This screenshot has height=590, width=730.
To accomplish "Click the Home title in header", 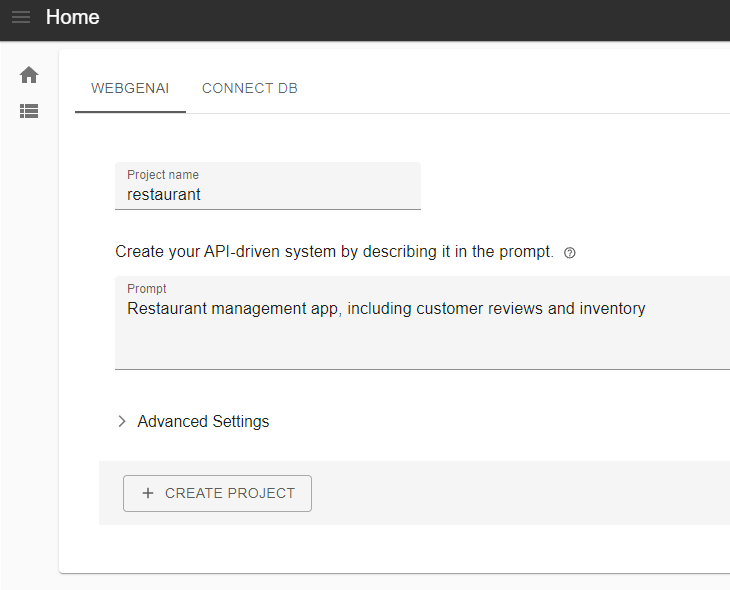I will pos(73,17).
